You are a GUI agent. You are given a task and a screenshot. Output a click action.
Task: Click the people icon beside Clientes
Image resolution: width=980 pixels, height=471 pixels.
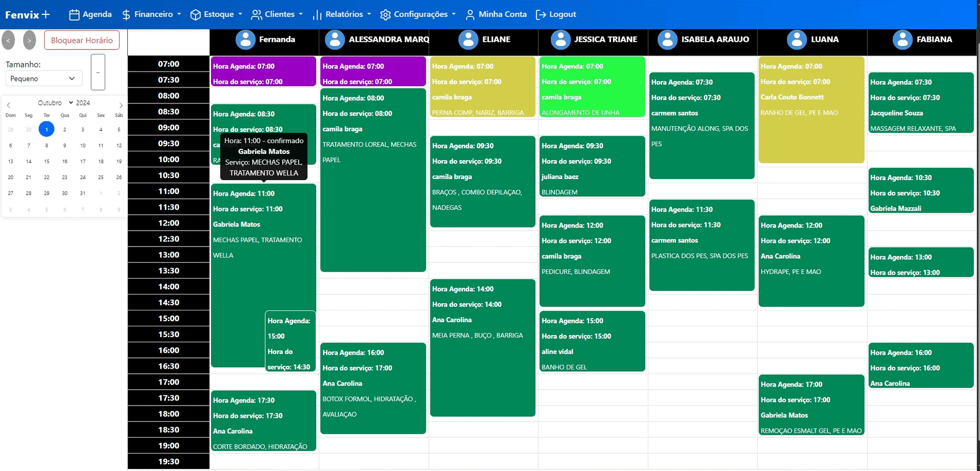(256, 14)
